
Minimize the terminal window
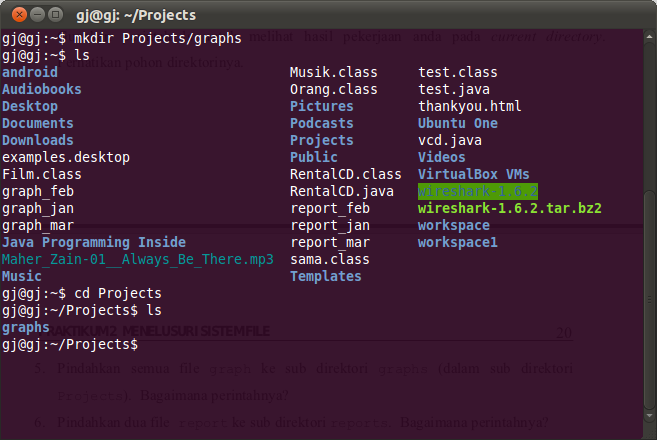[37, 15]
